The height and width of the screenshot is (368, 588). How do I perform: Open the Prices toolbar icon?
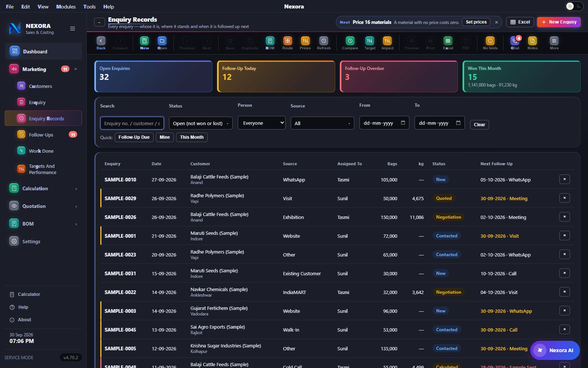pyautogui.click(x=305, y=43)
